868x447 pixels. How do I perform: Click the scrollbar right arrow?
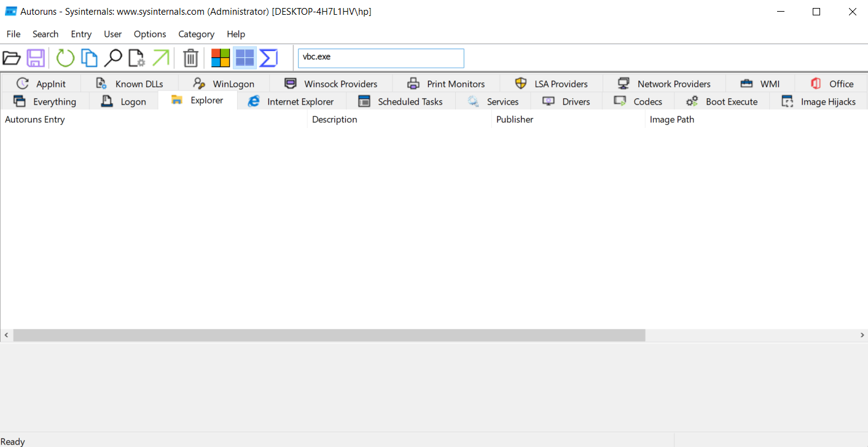pyautogui.click(x=862, y=335)
